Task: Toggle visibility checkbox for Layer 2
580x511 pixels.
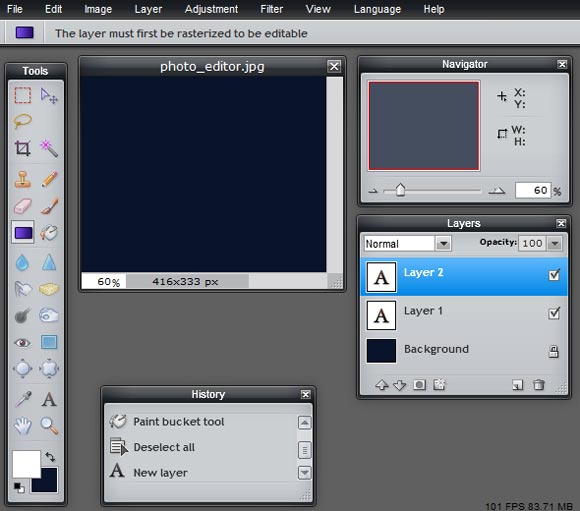Action: point(554,275)
